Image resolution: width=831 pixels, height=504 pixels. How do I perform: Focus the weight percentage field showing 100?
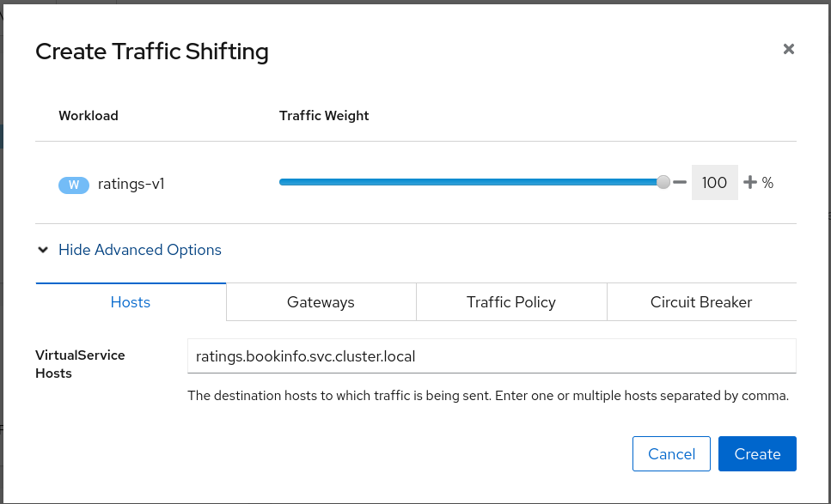pyautogui.click(x=714, y=183)
